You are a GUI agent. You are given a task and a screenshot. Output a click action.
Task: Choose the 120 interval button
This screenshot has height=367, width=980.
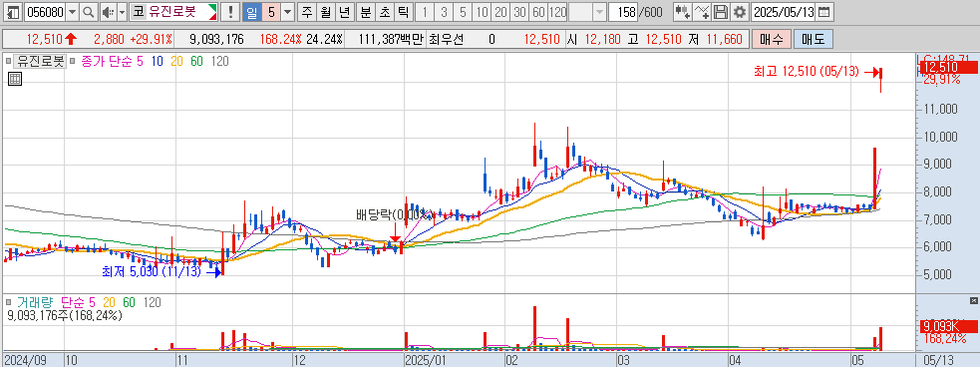[557, 11]
